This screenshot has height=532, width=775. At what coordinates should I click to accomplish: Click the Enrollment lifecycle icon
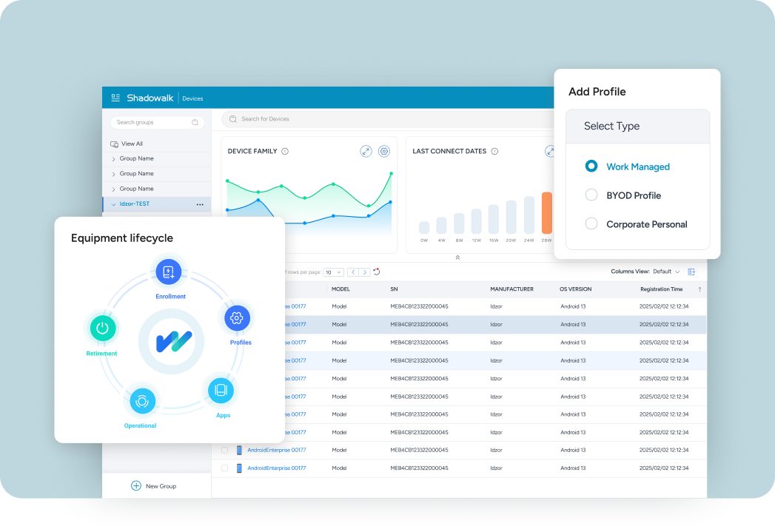(x=170, y=273)
